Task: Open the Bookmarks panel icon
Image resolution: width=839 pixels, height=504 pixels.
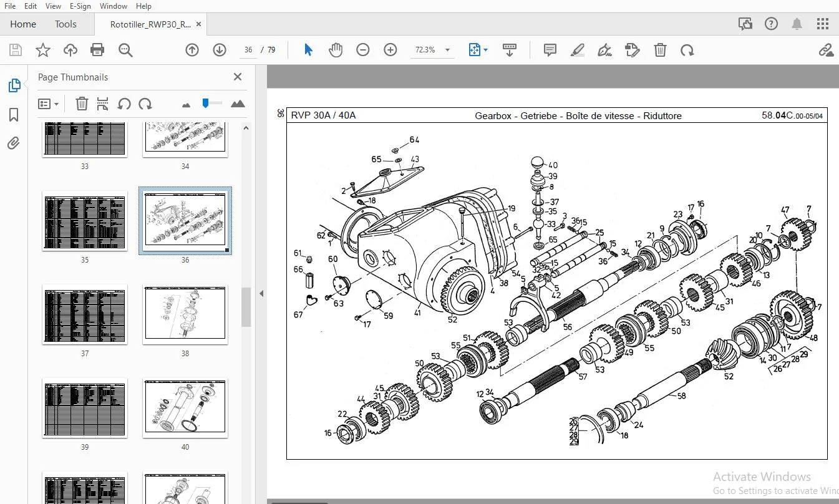Action: pos(14,115)
